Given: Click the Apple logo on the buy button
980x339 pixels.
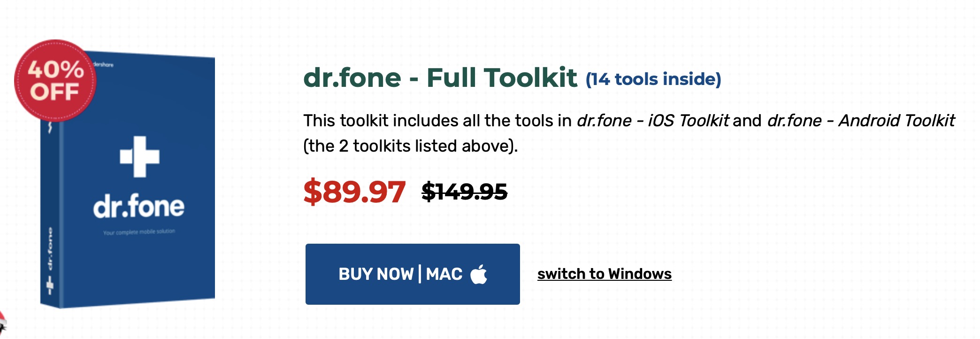Looking at the screenshot, I should coord(479,274).
